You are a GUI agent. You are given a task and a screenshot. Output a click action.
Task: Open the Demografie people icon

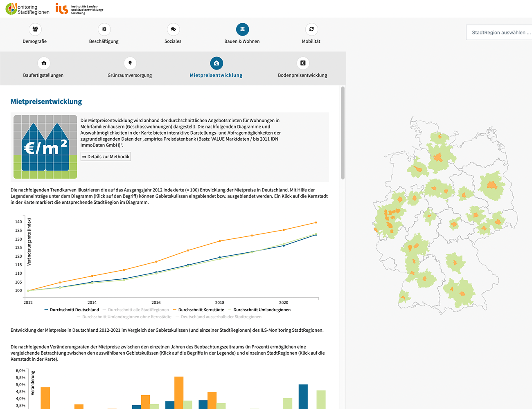tap(35, 29)
